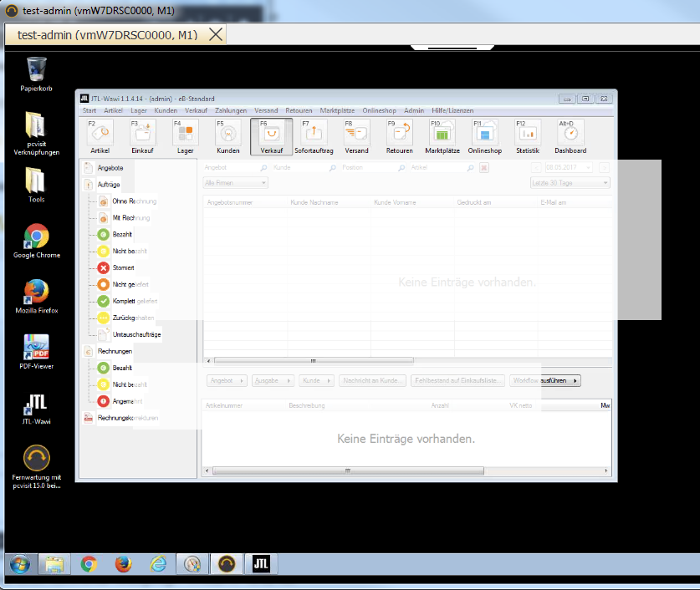Launch the Dashboard toolbar icon
This screenshot has height=590, width=700.
click(570, 136)
